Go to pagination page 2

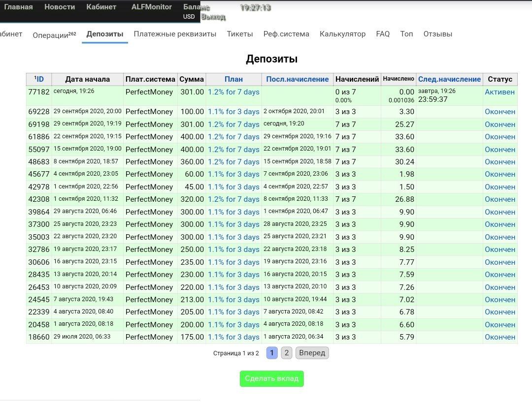286,353
